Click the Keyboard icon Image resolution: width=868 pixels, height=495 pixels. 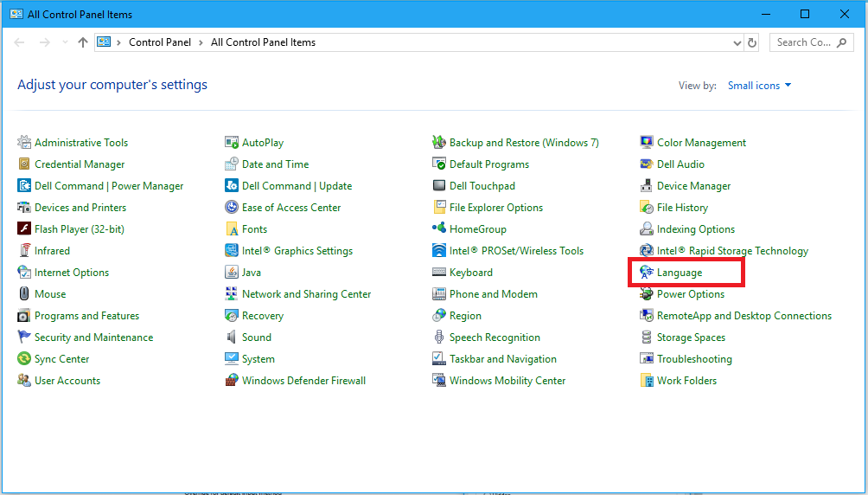(x=439, y=273)
